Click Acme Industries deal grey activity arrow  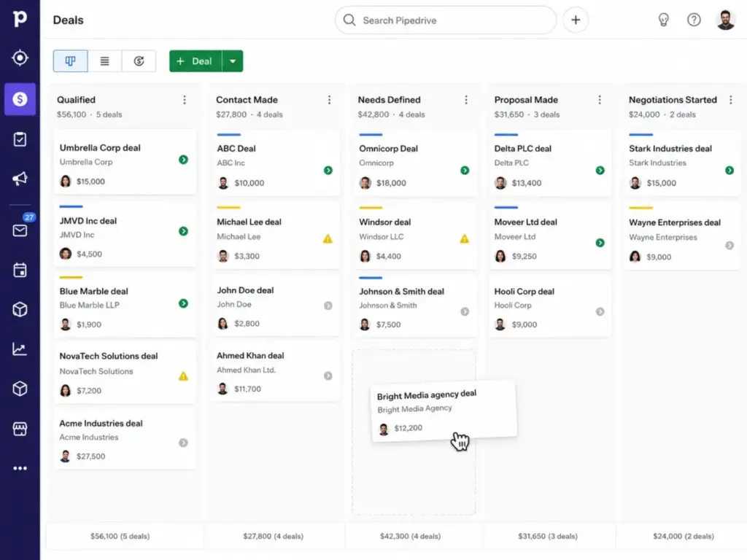(x=183, y=443)
